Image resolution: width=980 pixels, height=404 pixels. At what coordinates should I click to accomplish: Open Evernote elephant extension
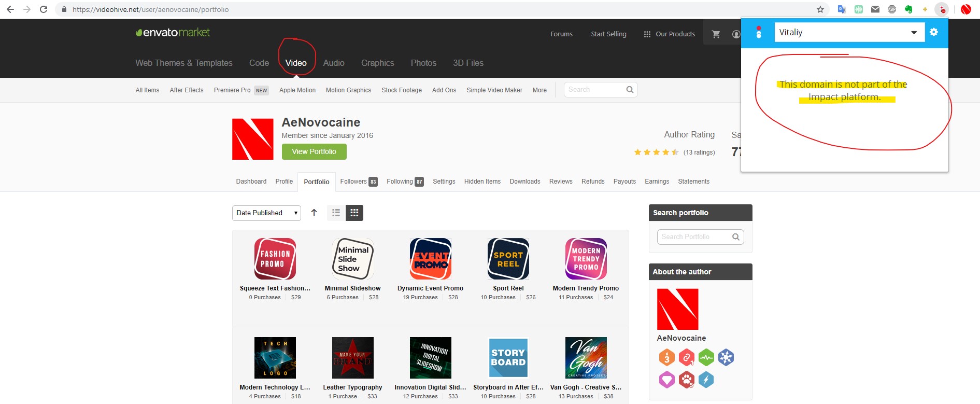click(908, 9)
